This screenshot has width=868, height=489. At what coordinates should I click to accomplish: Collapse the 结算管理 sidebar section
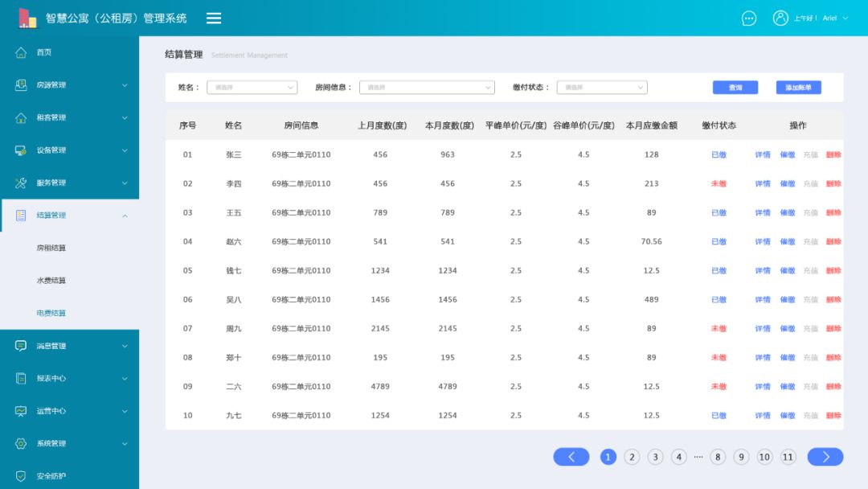(x=125, y=215)
